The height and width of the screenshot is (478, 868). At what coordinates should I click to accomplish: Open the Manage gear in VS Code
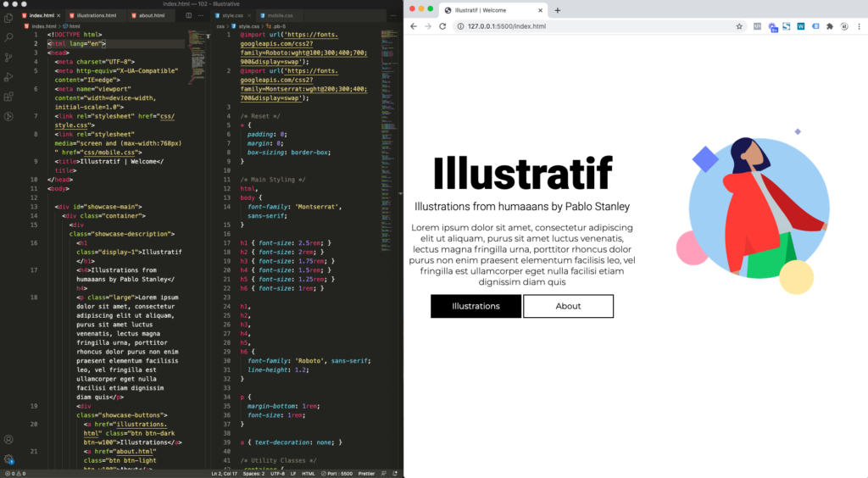(8, 459)
